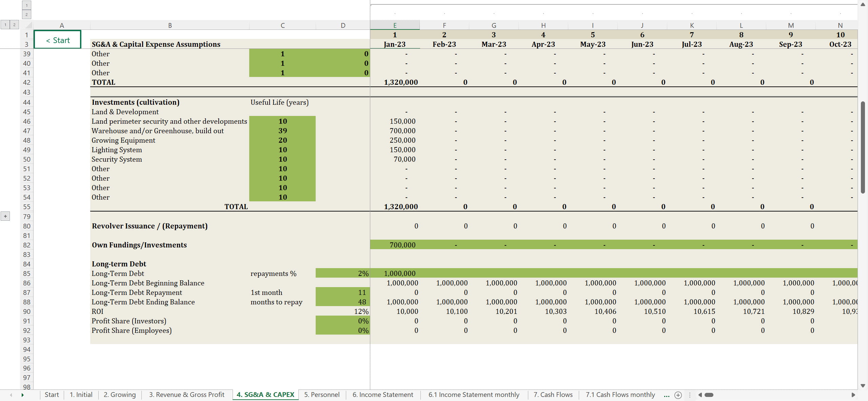Viewport: 868px width, 401px height.
Task: Switch to the 5. Personnel tab
Action: (321, 395)
